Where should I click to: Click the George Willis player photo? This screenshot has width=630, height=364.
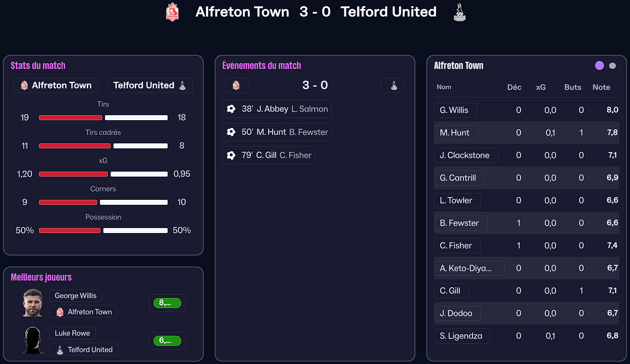(x=33, y=303)
